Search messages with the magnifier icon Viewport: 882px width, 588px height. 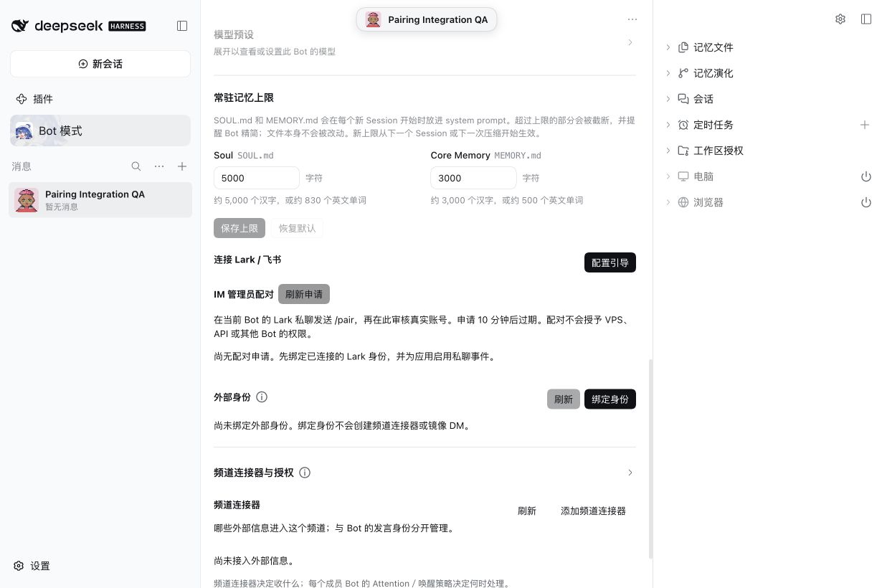(x=136, y=166)
